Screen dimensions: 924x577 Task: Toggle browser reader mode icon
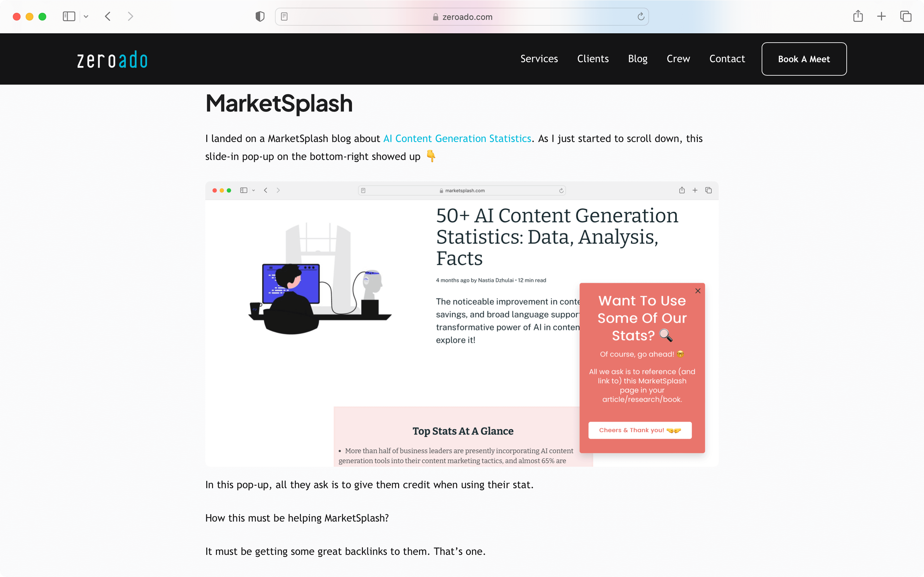pyautogui.click(x=284, y=17)
